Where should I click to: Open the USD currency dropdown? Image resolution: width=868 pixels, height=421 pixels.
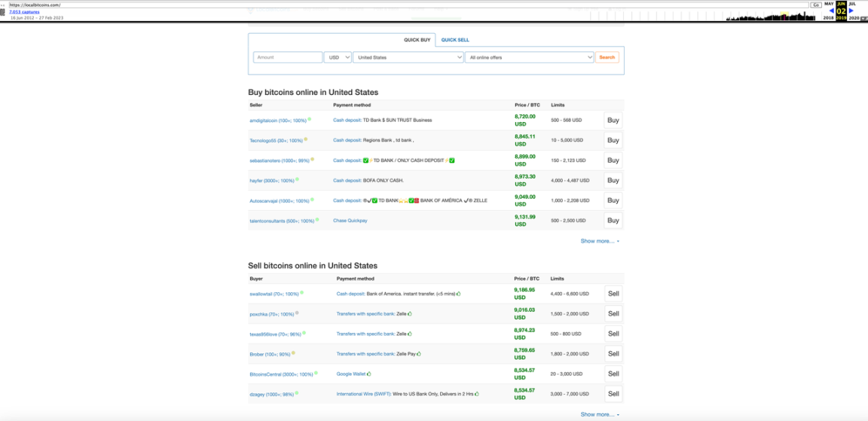point(338,57)
